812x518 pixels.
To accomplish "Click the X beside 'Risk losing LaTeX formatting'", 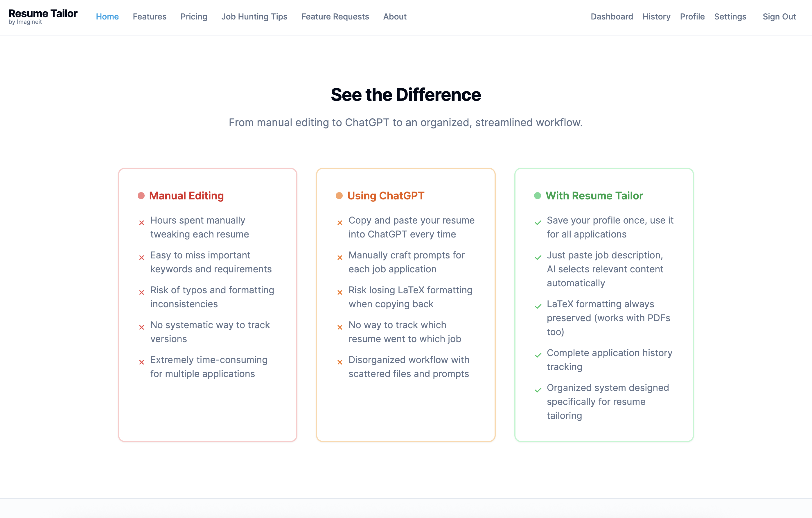I will point(339,292).
